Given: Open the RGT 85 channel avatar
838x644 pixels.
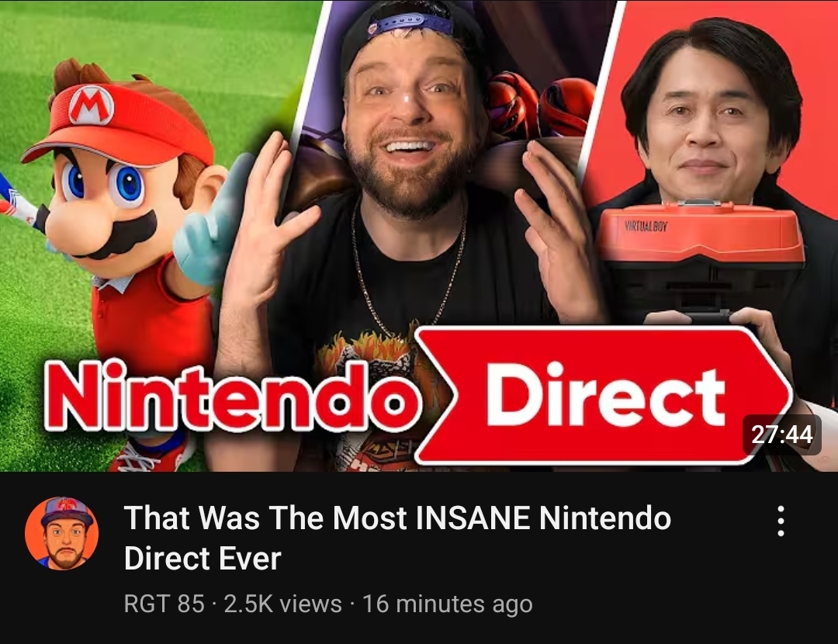Looking at the screenshot, I should [61, 533].
